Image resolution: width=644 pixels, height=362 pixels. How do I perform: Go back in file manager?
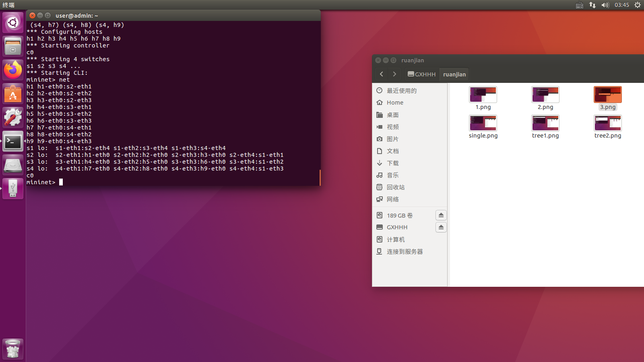click(x=382, y=74)
